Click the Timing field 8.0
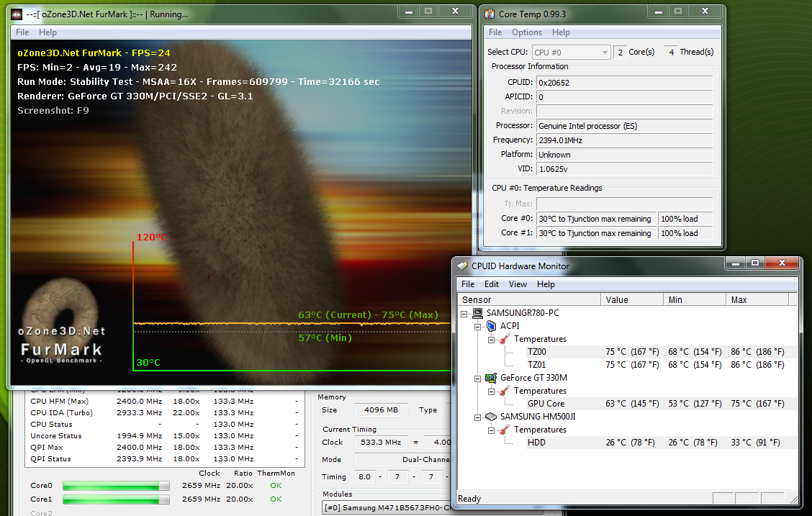The image size is (812, 516). 364,477
